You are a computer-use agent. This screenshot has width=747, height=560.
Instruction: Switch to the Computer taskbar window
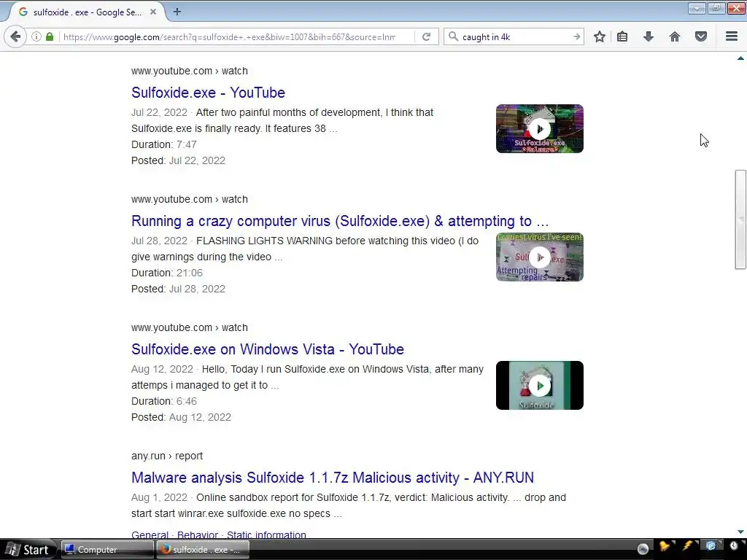[x=107, y=550]
